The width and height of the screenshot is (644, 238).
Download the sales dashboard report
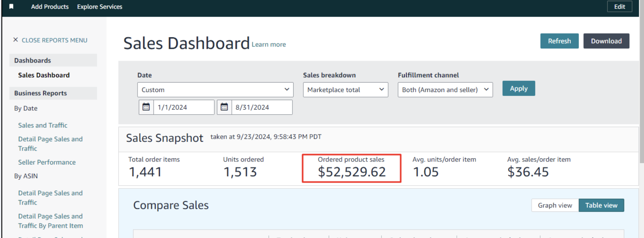pyautogui.click(x=606, y=41)
